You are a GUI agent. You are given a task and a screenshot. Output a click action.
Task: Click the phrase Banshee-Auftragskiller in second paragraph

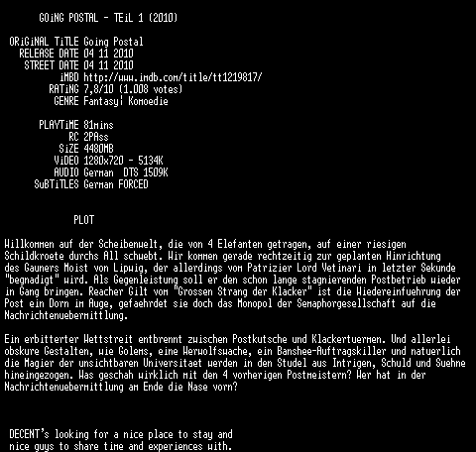pos(331,351)
